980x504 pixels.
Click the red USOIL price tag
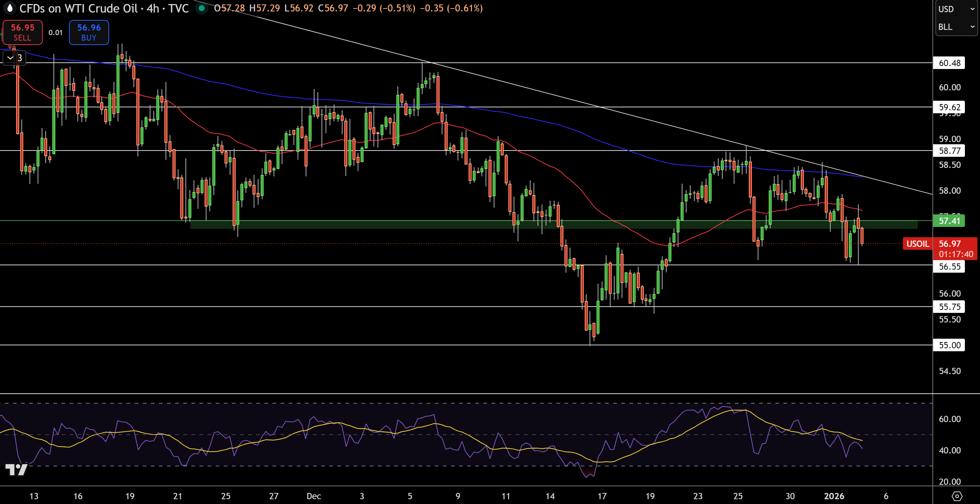pos(918,244)
